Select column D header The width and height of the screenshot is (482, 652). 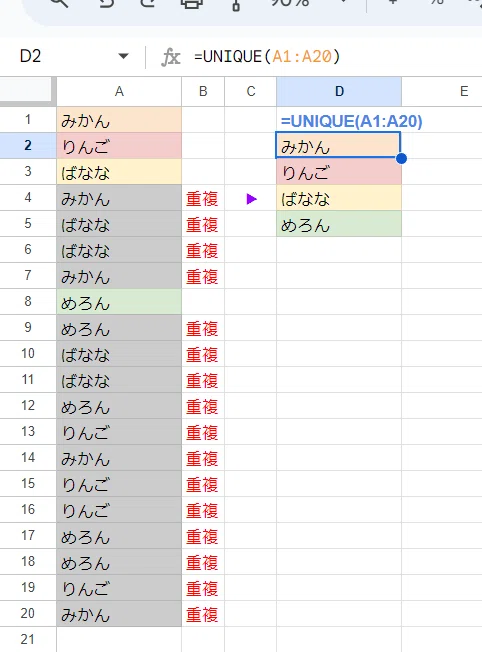pos(339,91)
